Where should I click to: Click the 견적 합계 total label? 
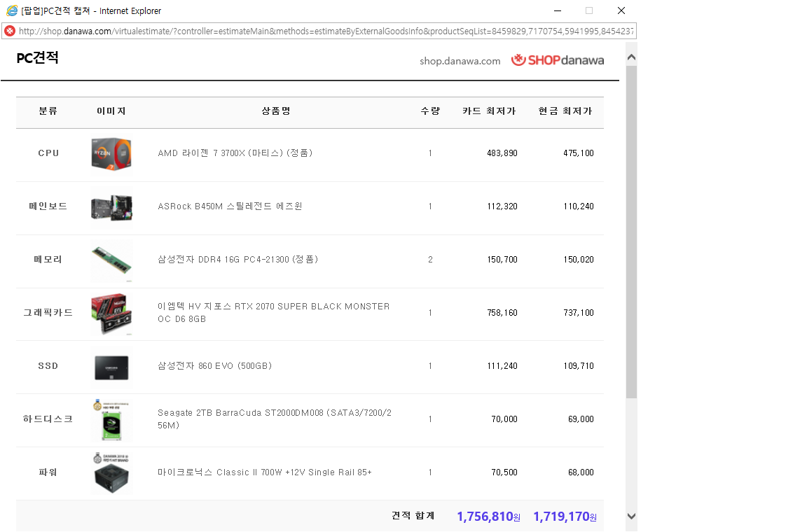(x=413, y=515)
